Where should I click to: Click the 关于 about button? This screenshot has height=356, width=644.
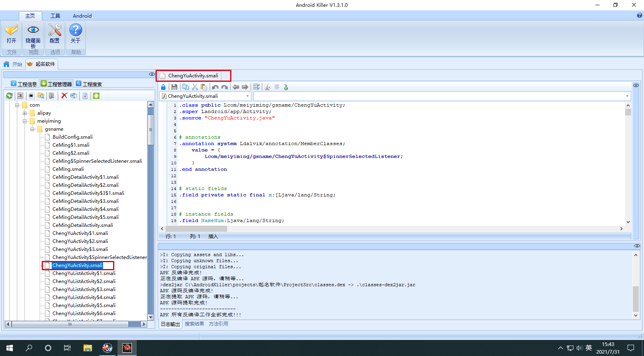(75, 34)
